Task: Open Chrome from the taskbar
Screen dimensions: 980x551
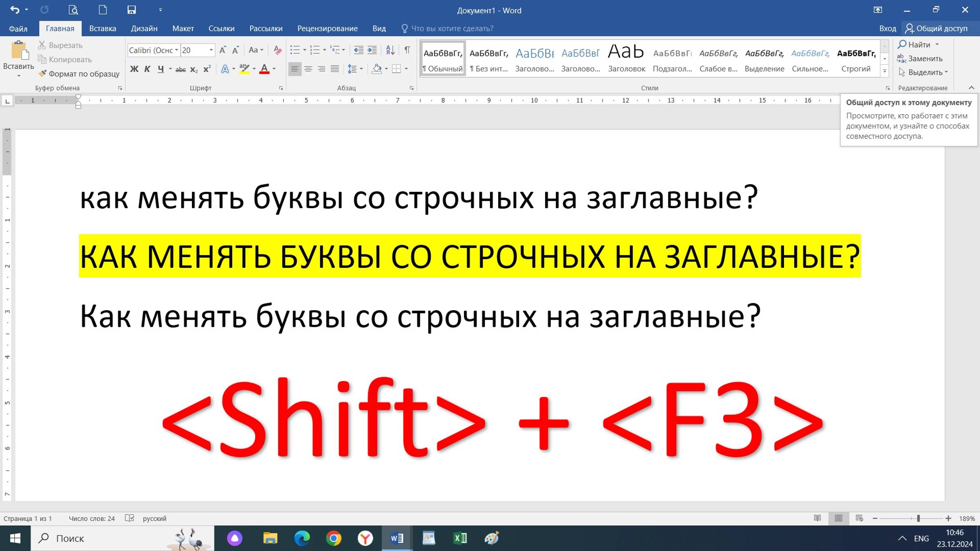Action: click(334, 538)
